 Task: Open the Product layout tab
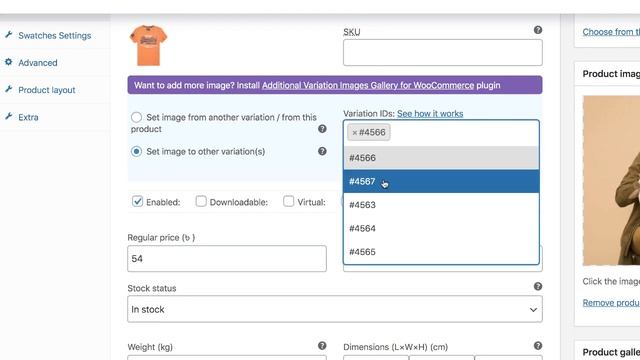coord(47,90)
